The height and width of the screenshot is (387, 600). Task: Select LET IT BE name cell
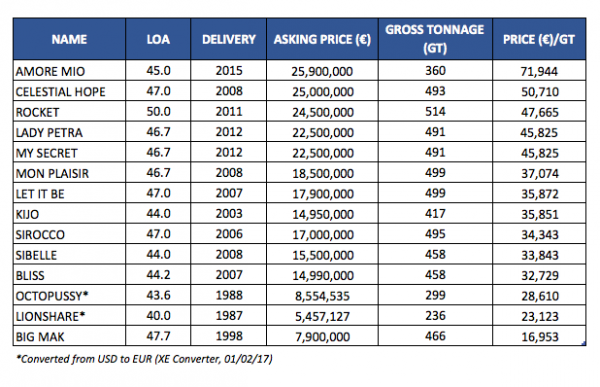pos(69,193)
